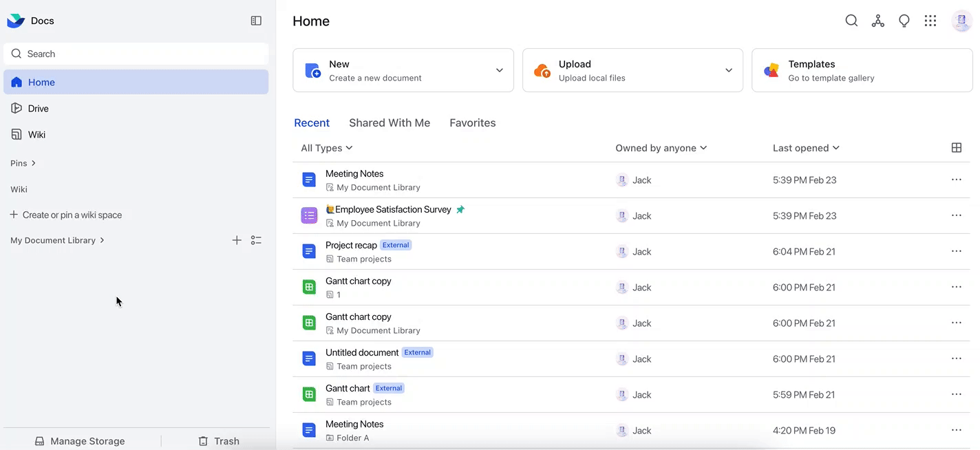980x450 pixels.
Task: Click the plus next to My Document Library
Action: 237,239
